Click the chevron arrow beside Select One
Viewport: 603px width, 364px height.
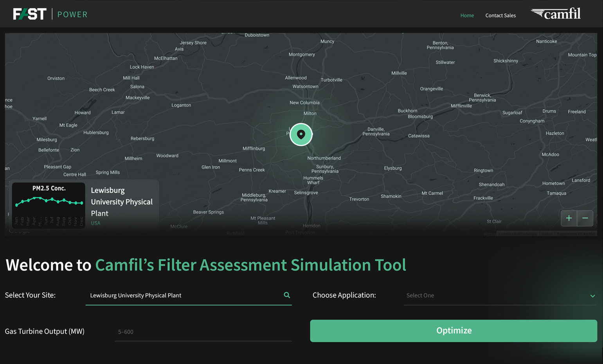click(592, 296)
